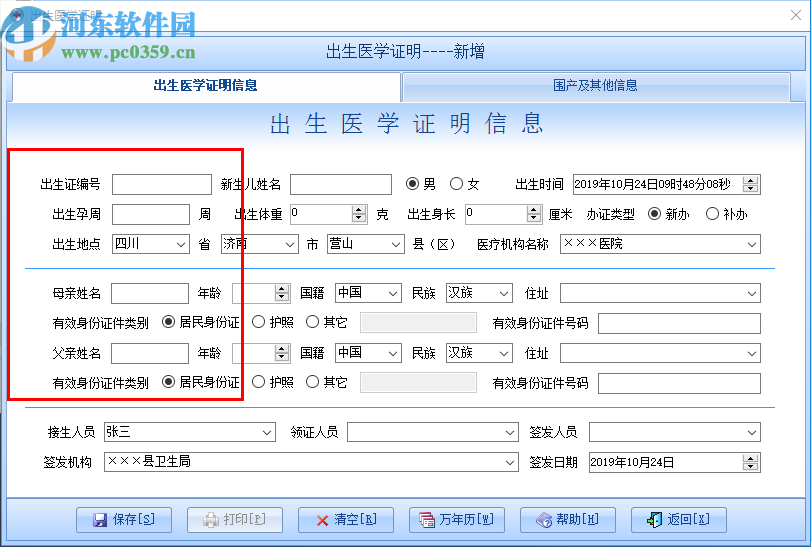Click the 新生儿姓名 input field
The width and height of the screenshot is (812, 547).
click(x=341, y=184)
